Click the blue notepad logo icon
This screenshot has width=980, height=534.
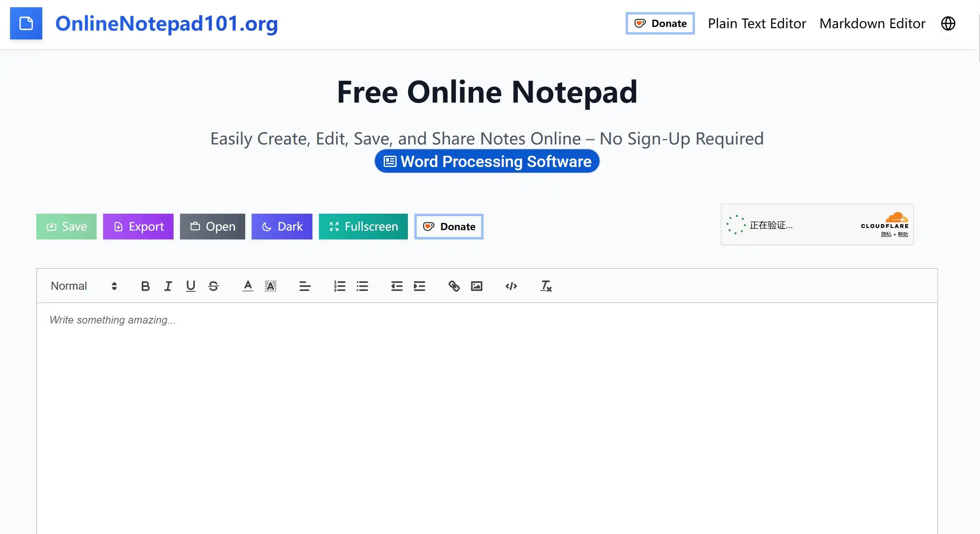26,23
